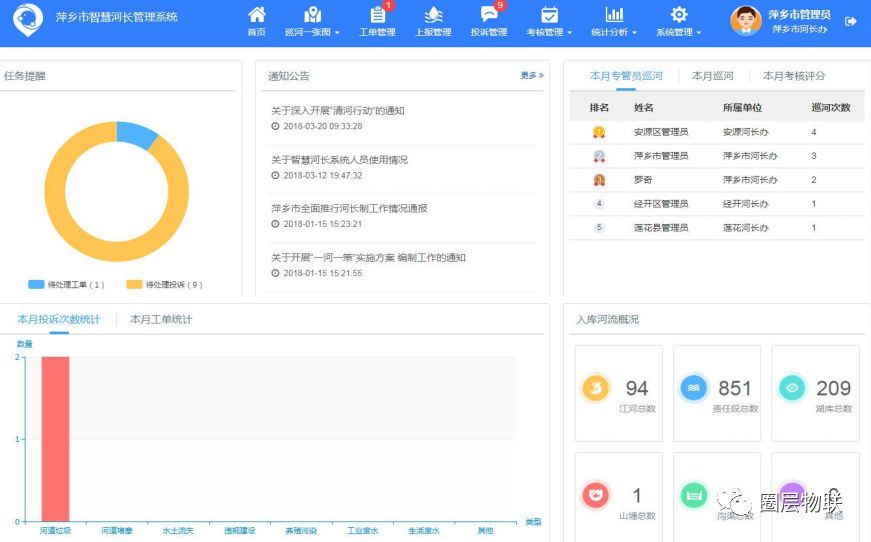Click the bronze medal icon for 罗奇

point(599,180)
